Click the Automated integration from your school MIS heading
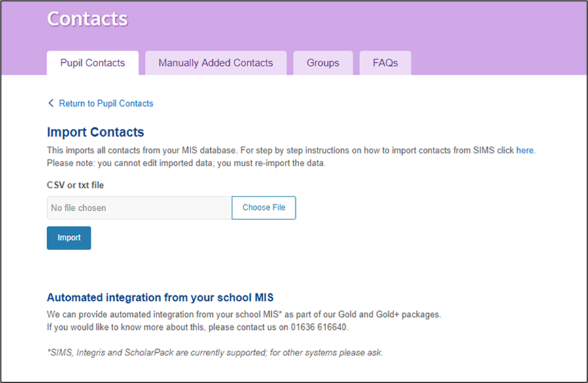The image size is (588, 383). [164, 298]
